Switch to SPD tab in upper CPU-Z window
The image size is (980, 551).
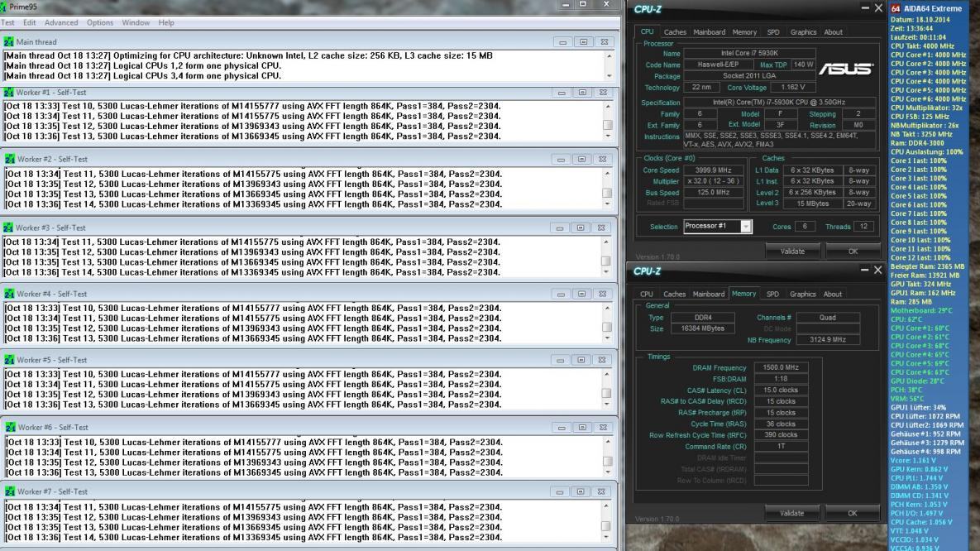[773, 32]
